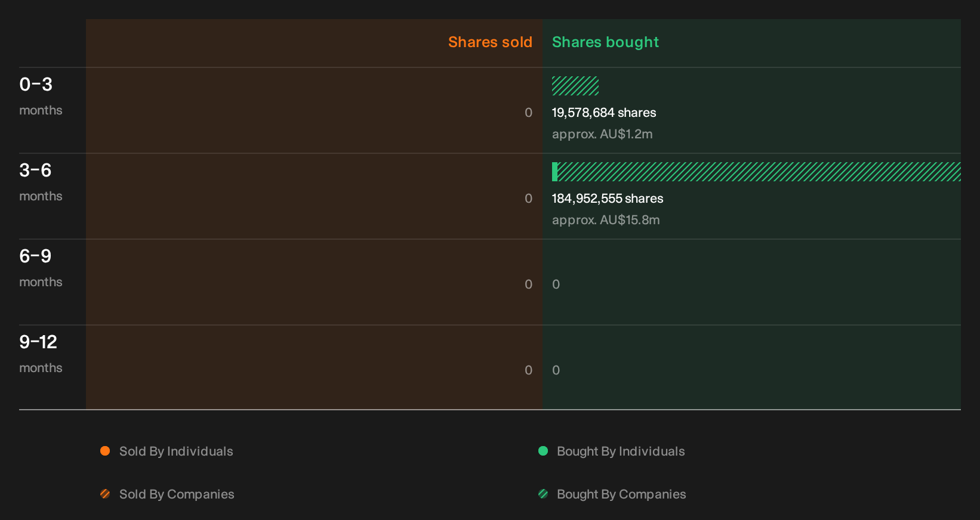Click the 0-3 months striped bought bar
Image resolution: width=980 pixels, height=520 pixels.
[575, 86]
